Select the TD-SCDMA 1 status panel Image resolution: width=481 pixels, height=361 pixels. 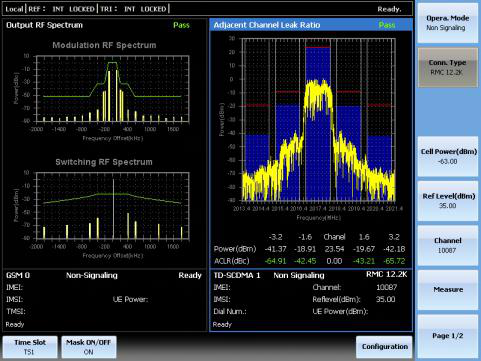(311, 300)
